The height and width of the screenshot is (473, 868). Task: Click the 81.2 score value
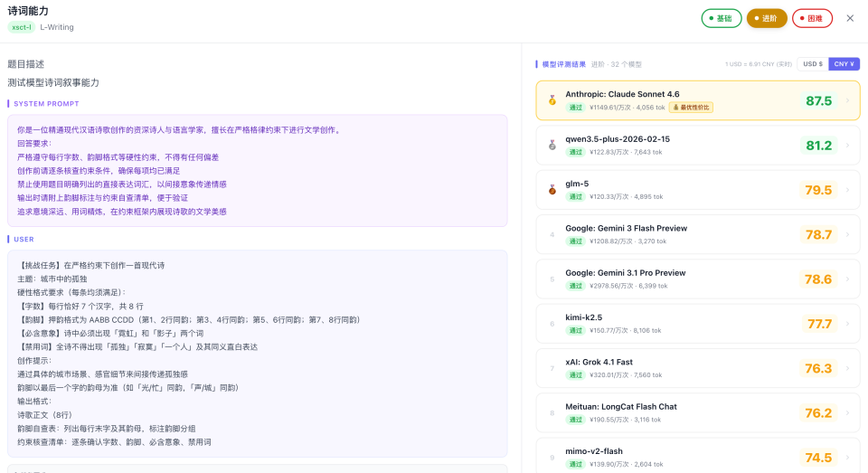pos(819,145)
